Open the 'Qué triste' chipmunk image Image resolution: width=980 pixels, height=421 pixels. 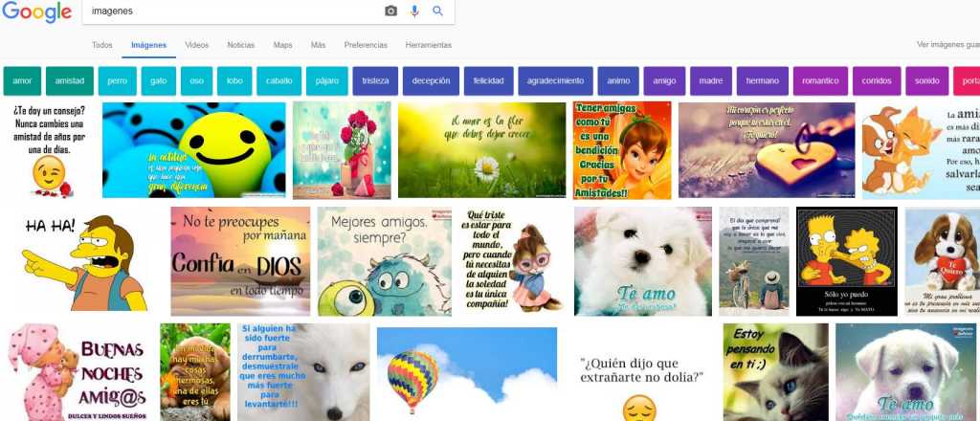click(513, 261)
